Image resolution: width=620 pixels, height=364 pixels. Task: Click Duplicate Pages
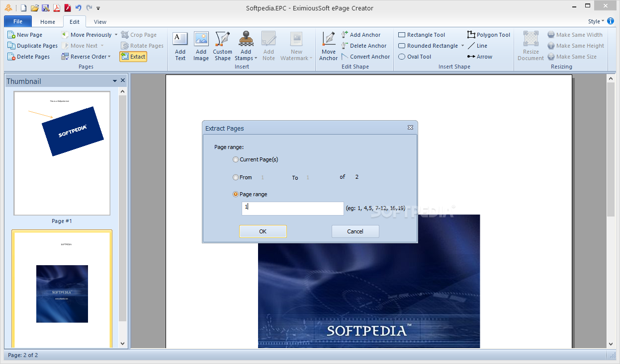coord(33,46)
